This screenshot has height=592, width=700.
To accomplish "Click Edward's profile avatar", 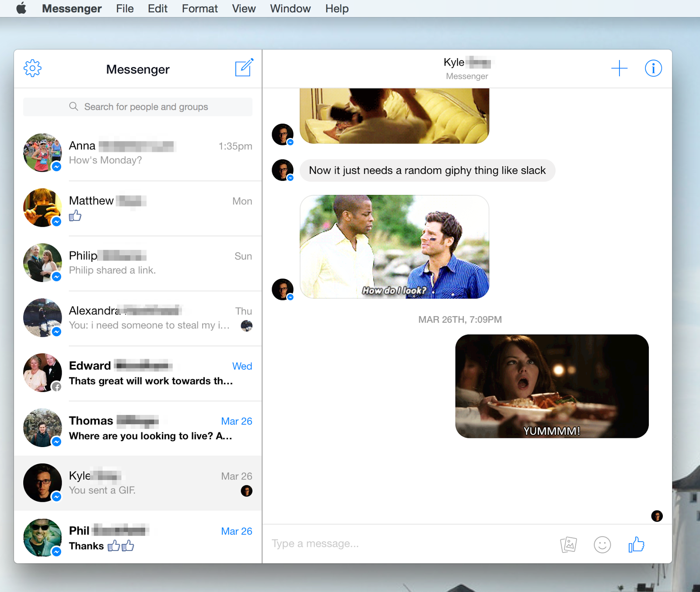I will click(42, 373).
